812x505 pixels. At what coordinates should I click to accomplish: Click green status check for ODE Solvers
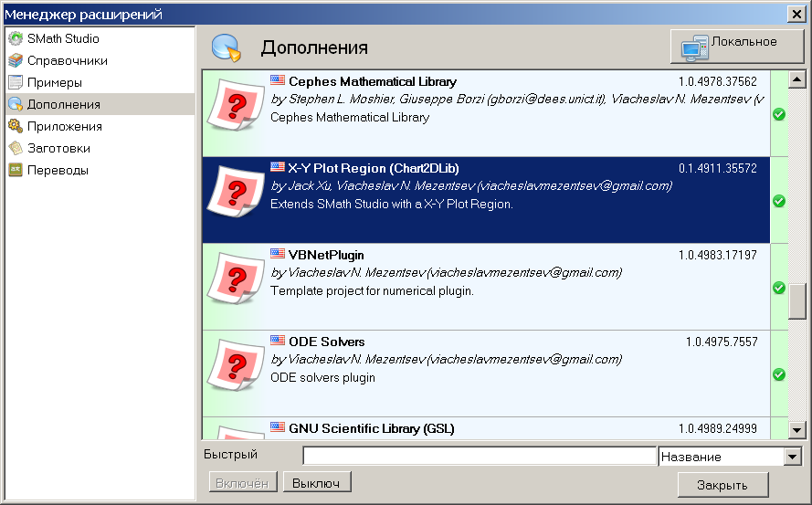click(779, 374)
